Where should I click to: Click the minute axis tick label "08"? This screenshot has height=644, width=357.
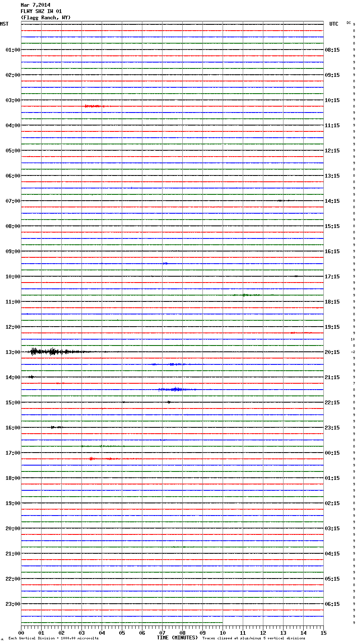(x=182, y=633)
